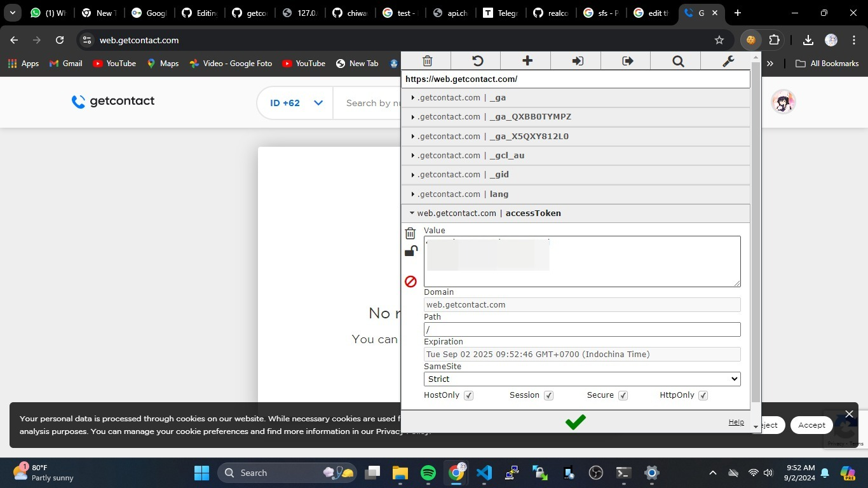868x488 pixels.
Task: Open Chrome profile avatar in toolbar
Action: point(831,40)
